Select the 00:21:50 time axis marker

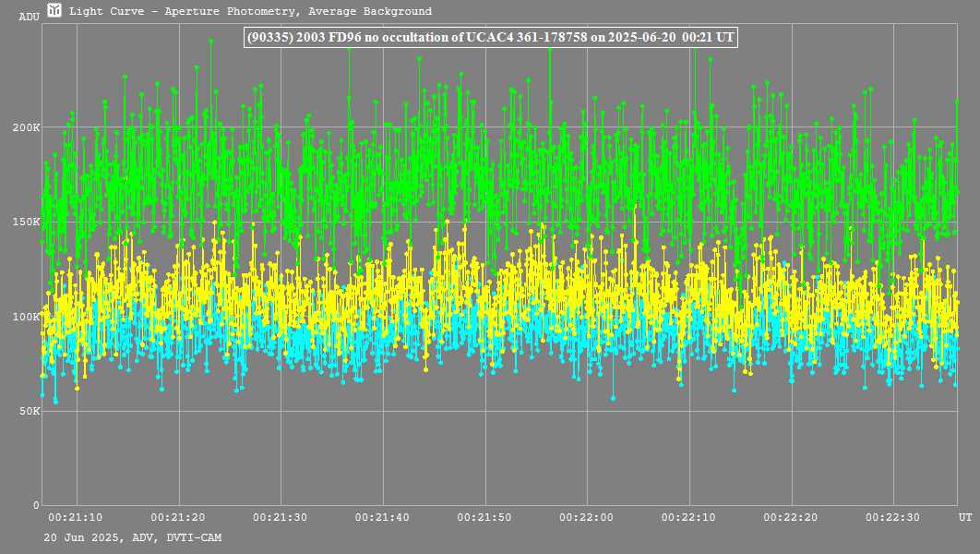484,518
